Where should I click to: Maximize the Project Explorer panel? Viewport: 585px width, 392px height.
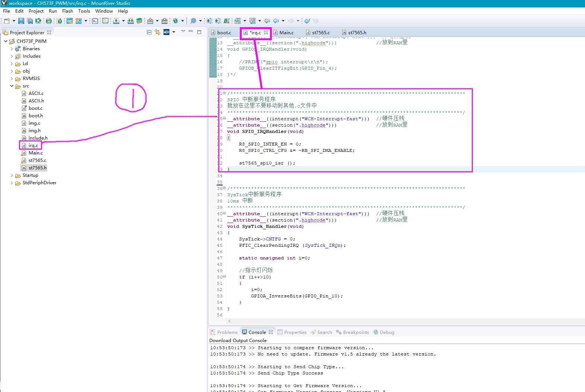pyautogui.click(x=199, y=32)
